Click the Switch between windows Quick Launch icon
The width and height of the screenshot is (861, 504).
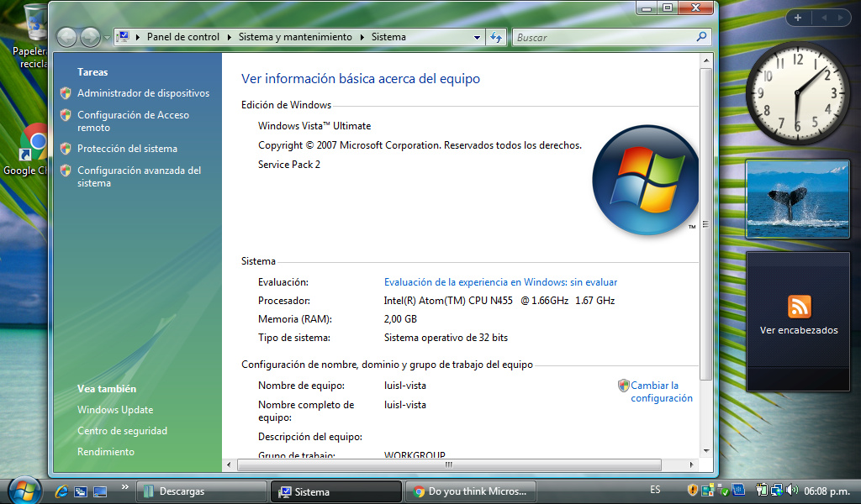[81, 491]
